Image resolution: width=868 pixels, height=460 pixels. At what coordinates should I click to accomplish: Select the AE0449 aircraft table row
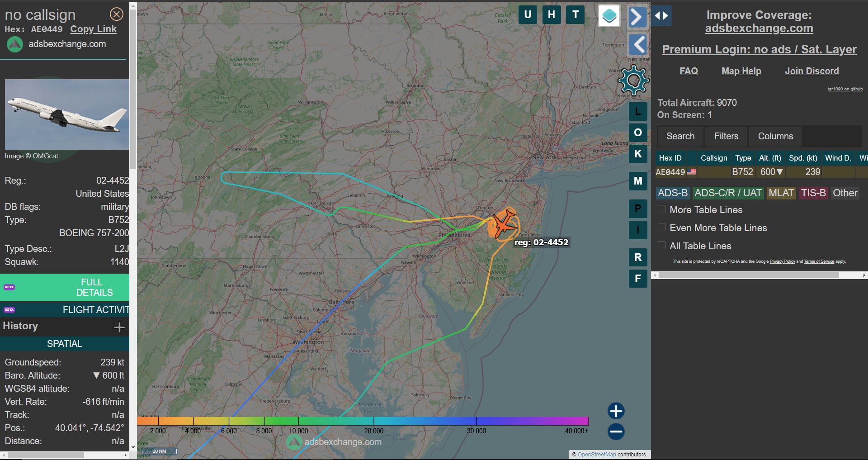click(x=761, y=172)
